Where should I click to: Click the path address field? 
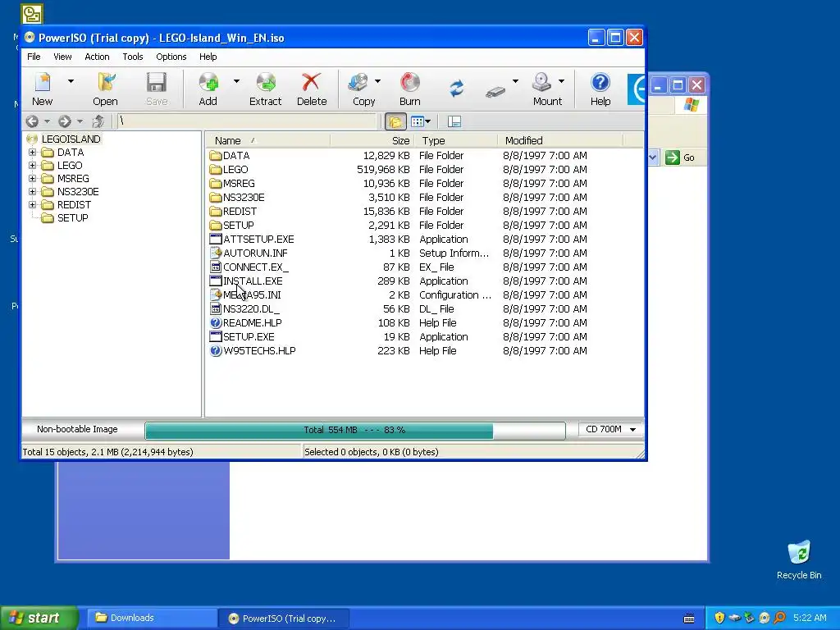pos(246,121)
